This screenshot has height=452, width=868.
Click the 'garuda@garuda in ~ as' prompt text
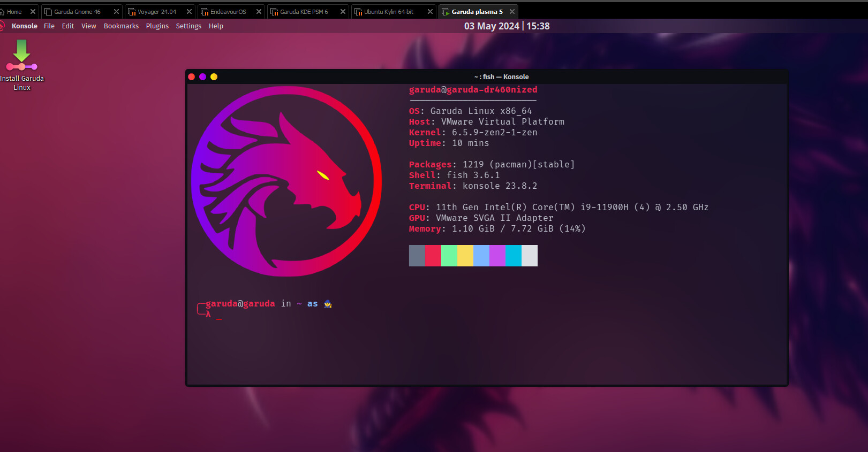(262, 304)
